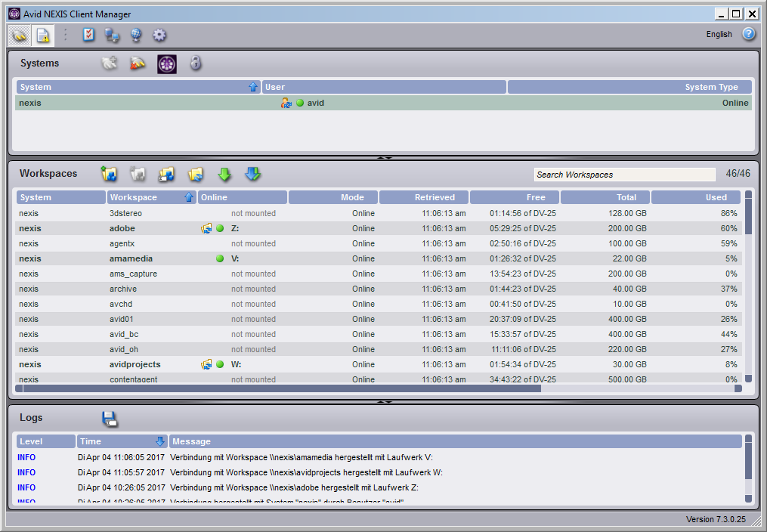This screenshot has width=767, height=532.
Task: Select the avid01 workspace
Action: [378, 320]
